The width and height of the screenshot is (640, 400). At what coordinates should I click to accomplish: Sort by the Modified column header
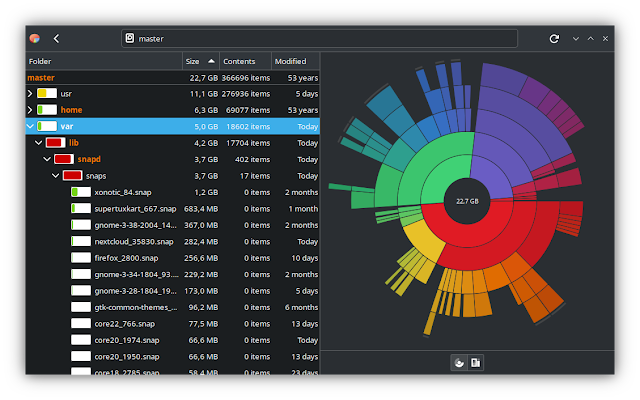295,61
